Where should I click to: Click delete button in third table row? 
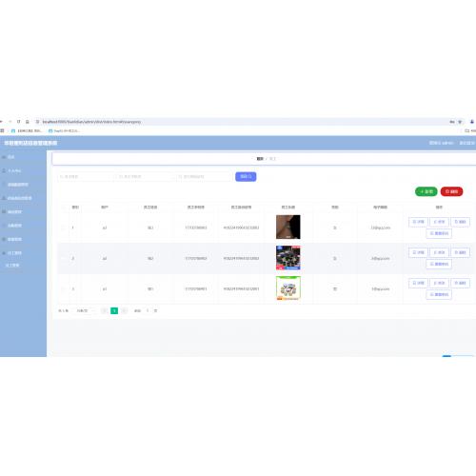[460, 283]
